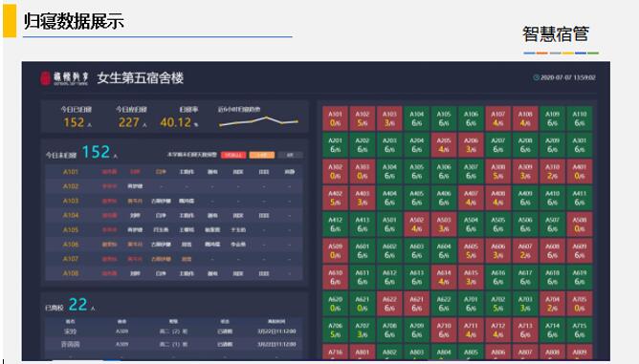Screen dimensions: 639x364
Task: Select the A101 row in the not-returned table
Action: 174,172
